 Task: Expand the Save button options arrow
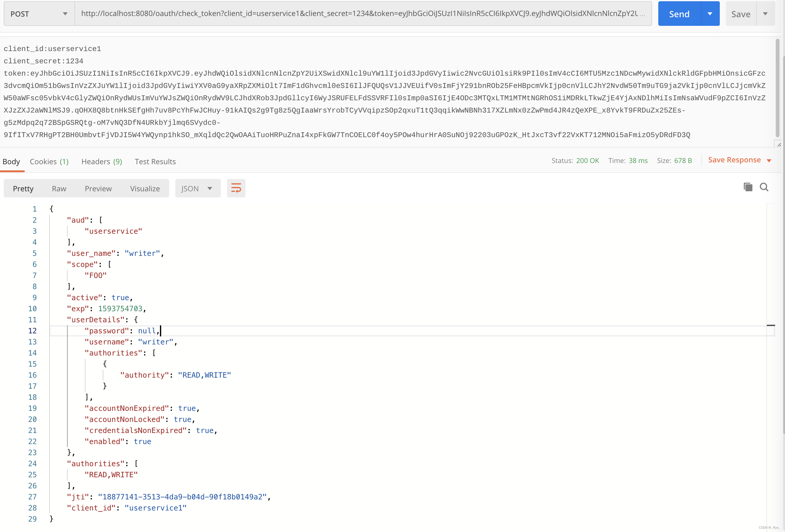click(765, 14)
